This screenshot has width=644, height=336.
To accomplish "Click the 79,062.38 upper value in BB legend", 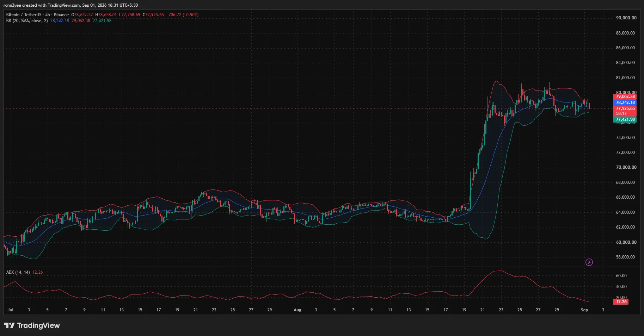I will pyautogui.click(x=81, y=21).
